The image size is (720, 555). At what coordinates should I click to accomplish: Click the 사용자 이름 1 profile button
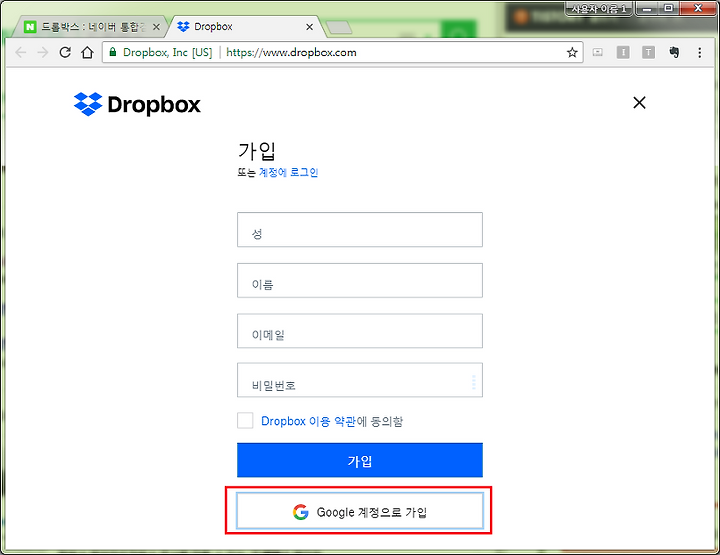click(598, 8)
